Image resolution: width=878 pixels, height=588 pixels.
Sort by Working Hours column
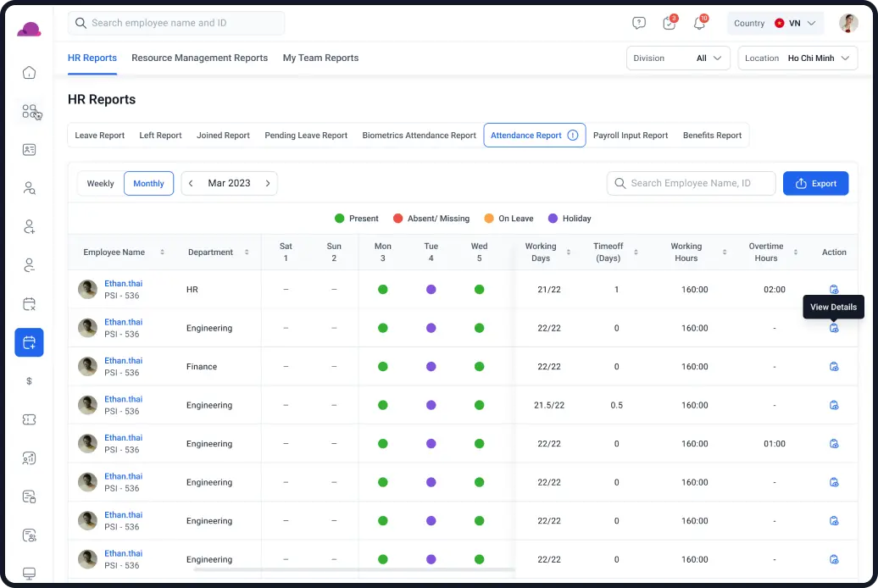pos(724,252)
